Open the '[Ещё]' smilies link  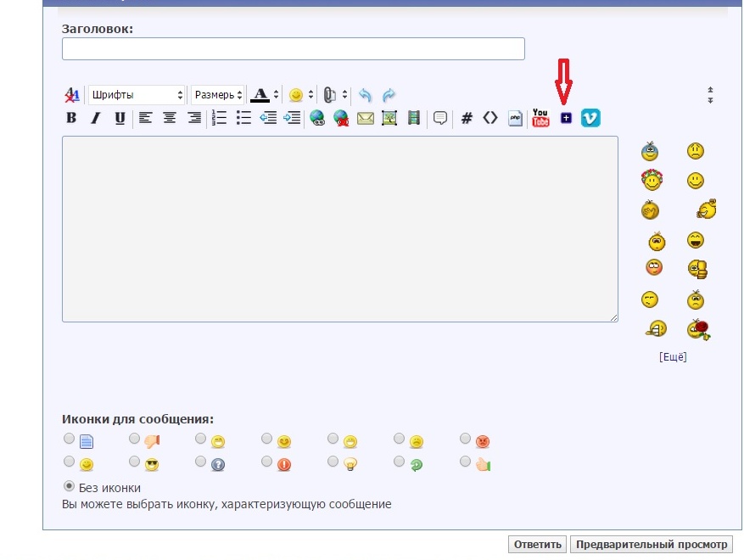[x=673, y=357]
